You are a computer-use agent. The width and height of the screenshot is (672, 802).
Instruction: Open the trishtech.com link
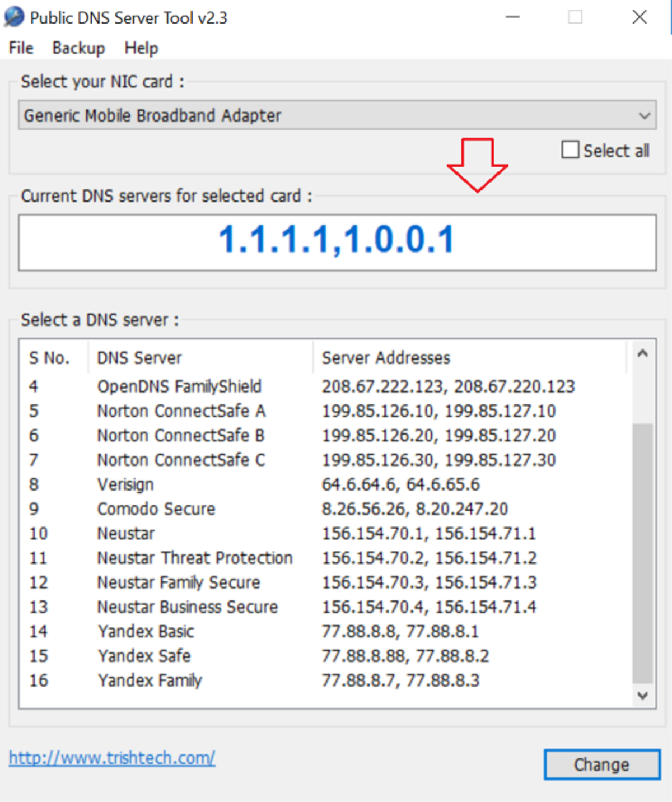(x=112, y=758)
